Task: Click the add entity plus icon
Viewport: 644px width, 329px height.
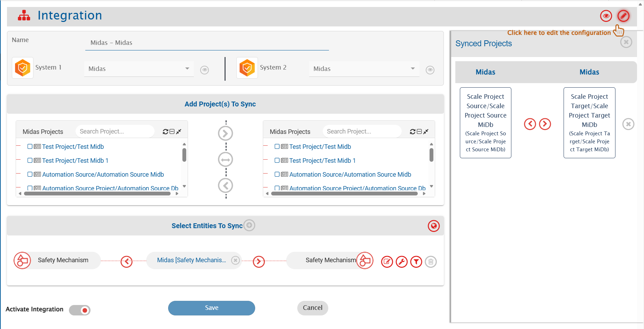Action: coord(249,225)
